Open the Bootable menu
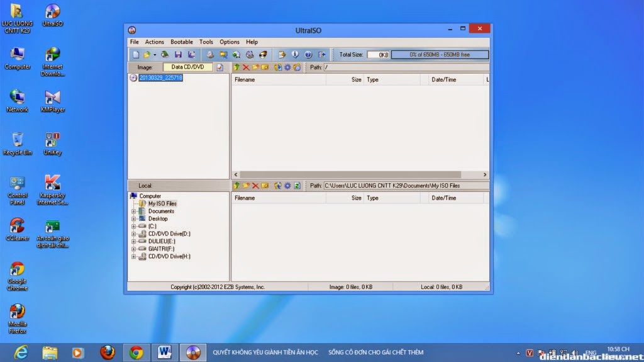This screenshot has height=362, width=644. pos(182,42)
